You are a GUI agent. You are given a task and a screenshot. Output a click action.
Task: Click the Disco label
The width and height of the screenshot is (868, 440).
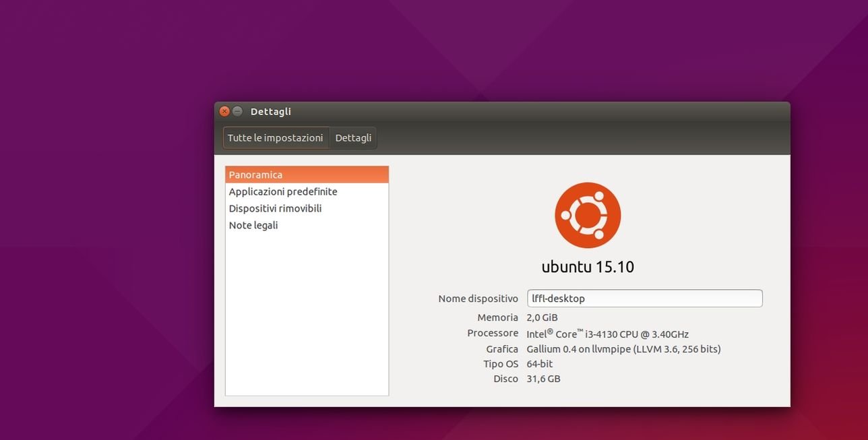[505, 379]
